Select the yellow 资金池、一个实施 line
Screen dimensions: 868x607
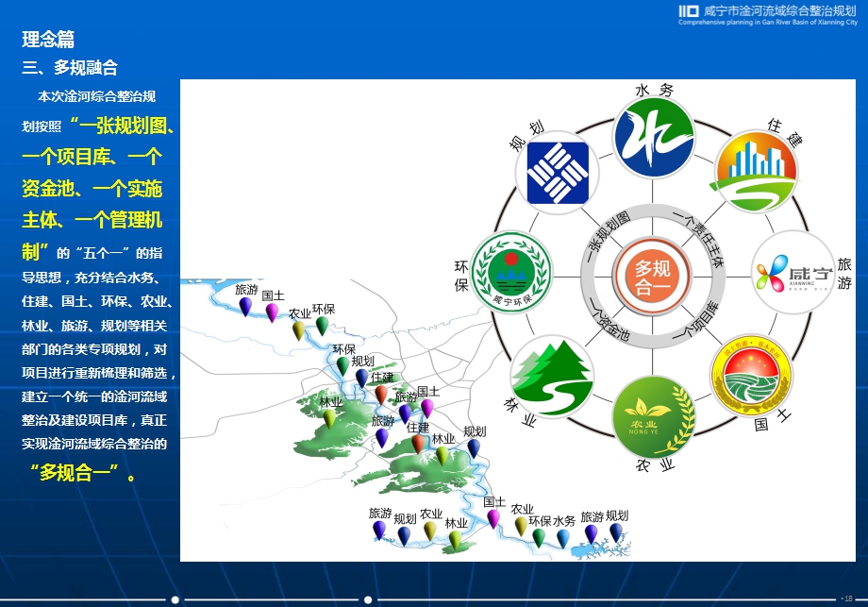tap(92, 189)
